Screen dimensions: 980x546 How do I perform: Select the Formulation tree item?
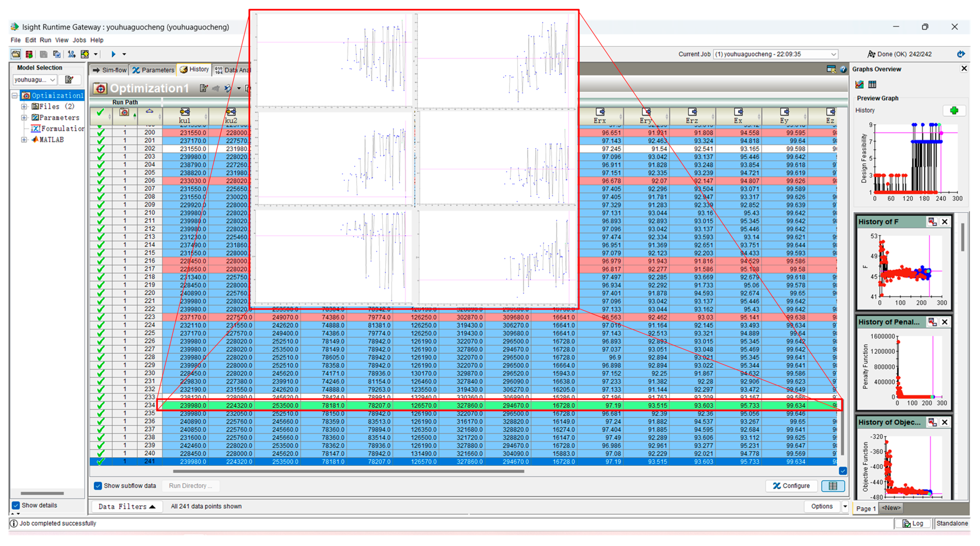point(58,129)
